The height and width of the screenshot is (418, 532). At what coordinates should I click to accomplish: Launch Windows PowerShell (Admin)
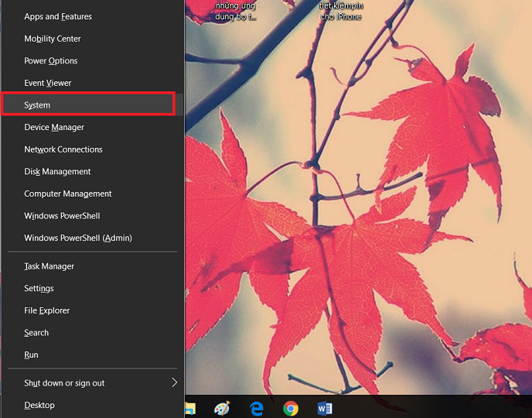pyautogui.click(x=78, y=238)
